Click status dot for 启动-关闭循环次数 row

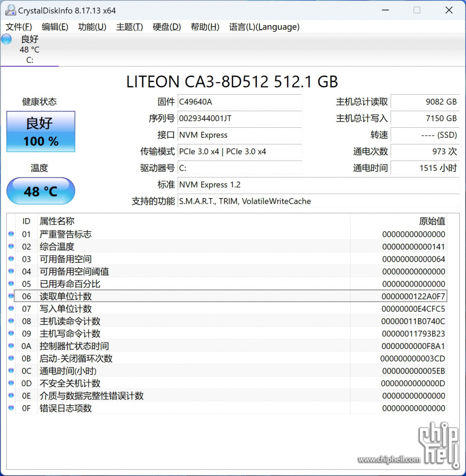click(11, 358)
